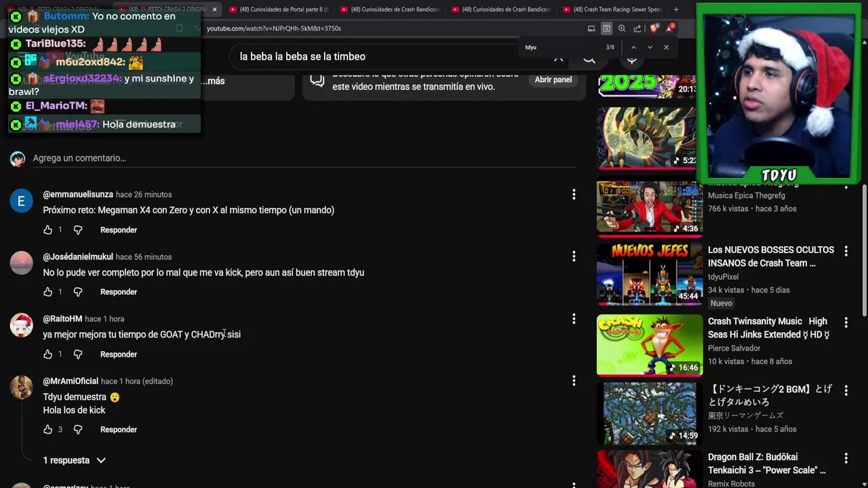
Task: Click the share page icon in address bar
Action: [x=637, y=28]
